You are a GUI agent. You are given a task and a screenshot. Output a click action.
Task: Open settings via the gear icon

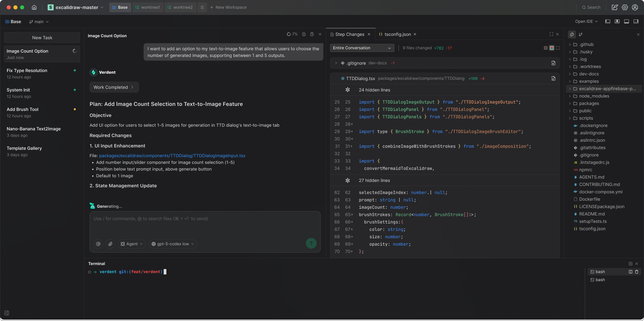(625, 7)
